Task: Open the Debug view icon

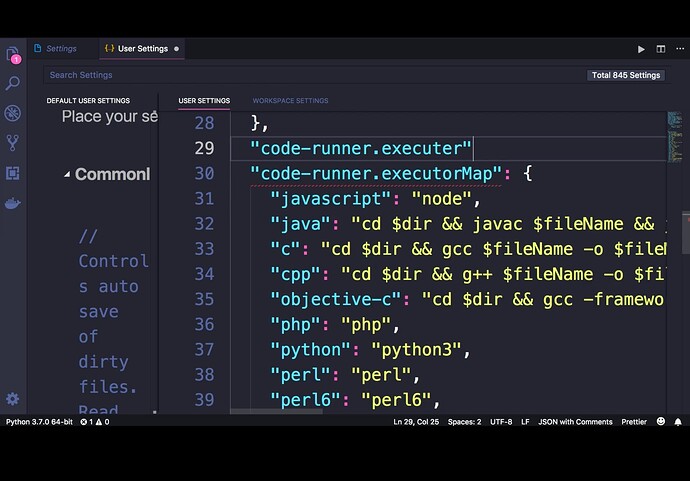Action: pyautogui.click(x=13, y=113)
